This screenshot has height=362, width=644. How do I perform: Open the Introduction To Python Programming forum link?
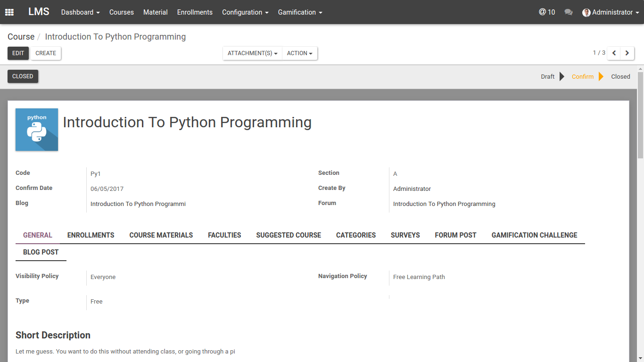(x=444, y=204)
